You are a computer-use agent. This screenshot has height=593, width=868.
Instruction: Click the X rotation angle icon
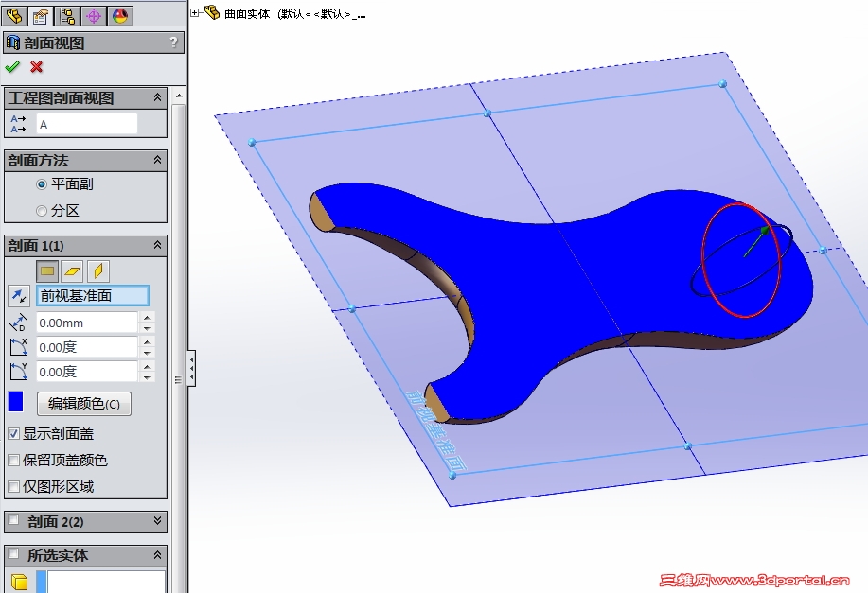coord(18,347)
